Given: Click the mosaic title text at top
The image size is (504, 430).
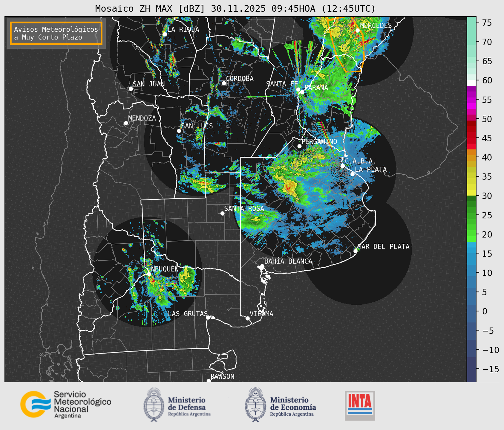Looking at the screenshot, I should 235,8.
